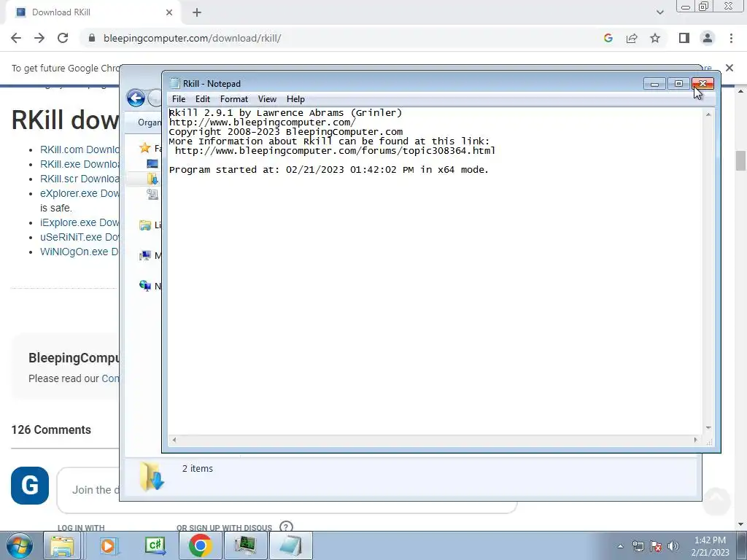The height and width of the screenshot is (560, 747).
Task: Open the Edit menu in Notepad
Action: pyautogui.click(x=203, y=99)
